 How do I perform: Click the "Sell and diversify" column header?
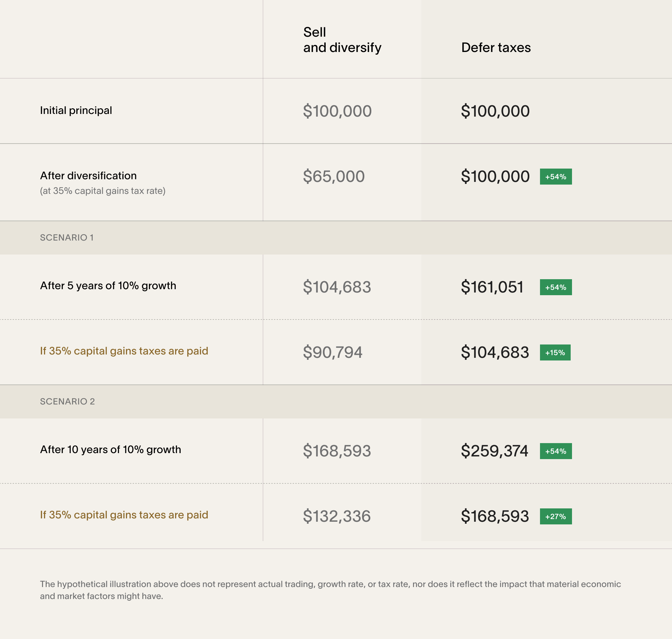(x=342, y=40)
